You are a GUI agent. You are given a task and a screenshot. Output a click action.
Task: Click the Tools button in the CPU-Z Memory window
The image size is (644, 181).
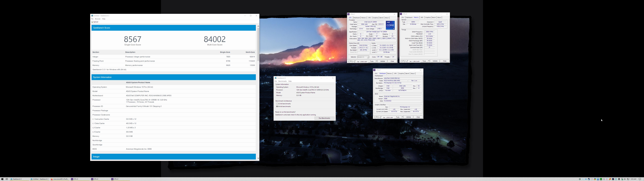(425, 61)
